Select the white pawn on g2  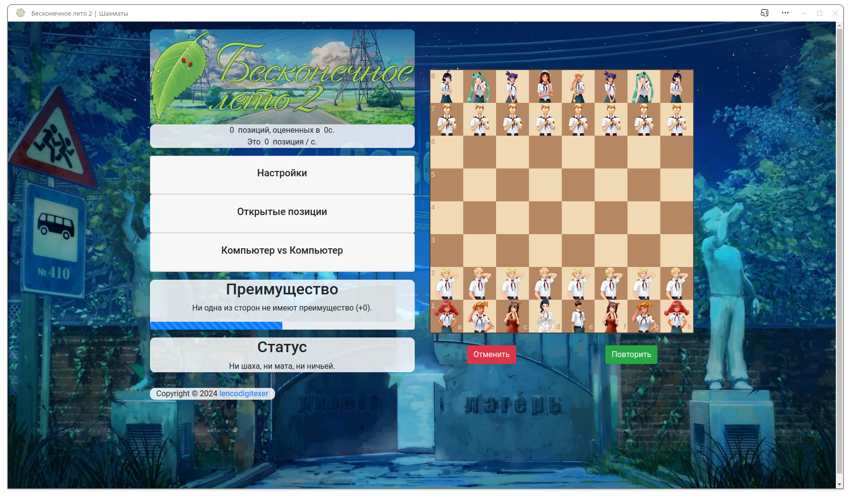644,283
